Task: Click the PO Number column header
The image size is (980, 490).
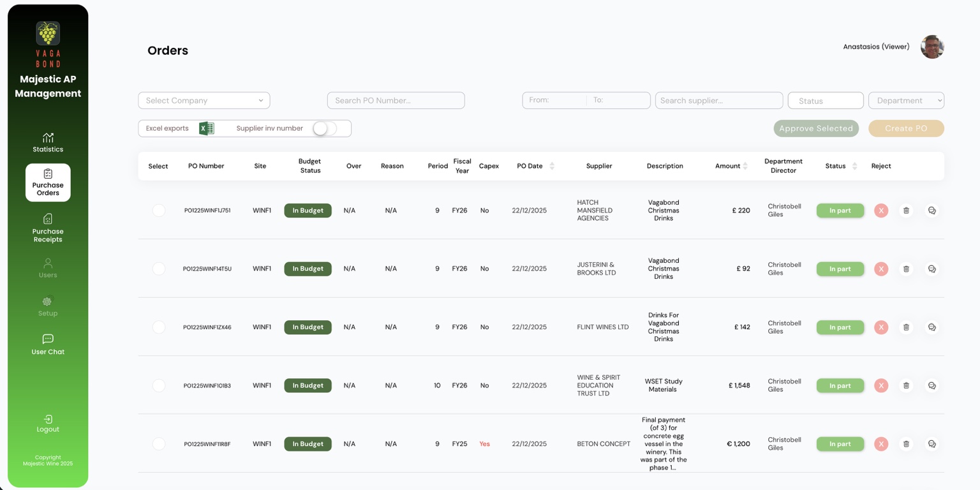Action: [206, 166]
